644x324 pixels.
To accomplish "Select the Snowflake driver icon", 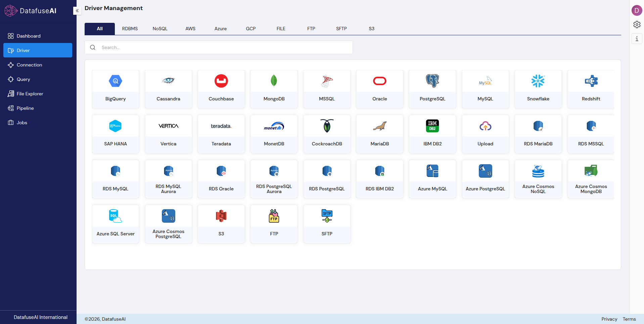I will tap(538, 81).
